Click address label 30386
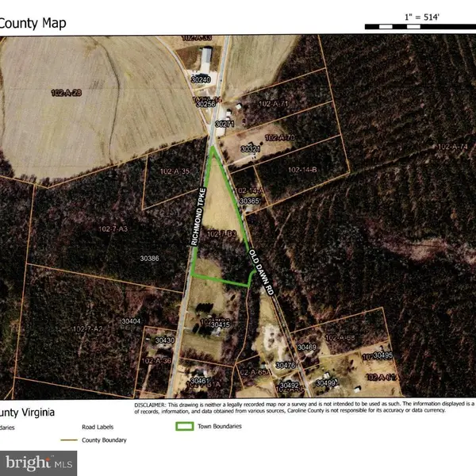 (150, 258)
